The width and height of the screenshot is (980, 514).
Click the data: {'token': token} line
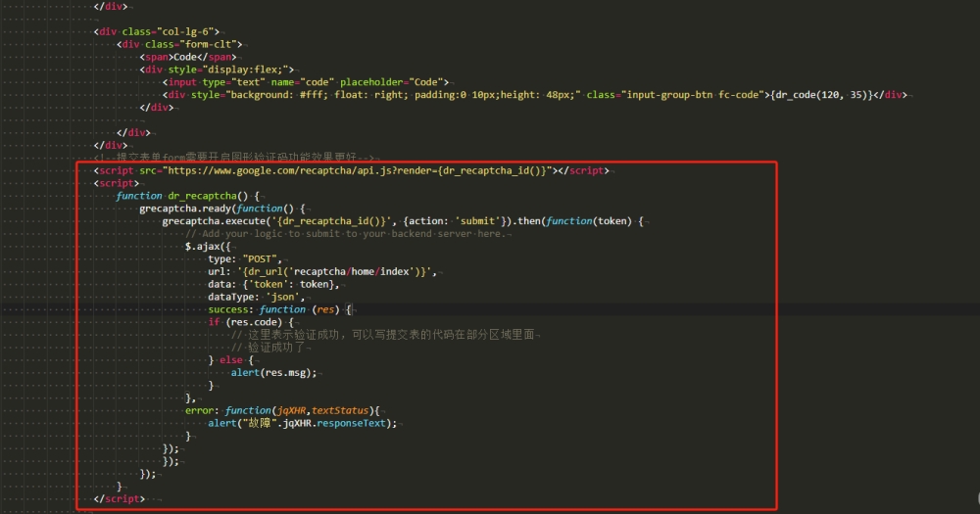tap(273, 284)
